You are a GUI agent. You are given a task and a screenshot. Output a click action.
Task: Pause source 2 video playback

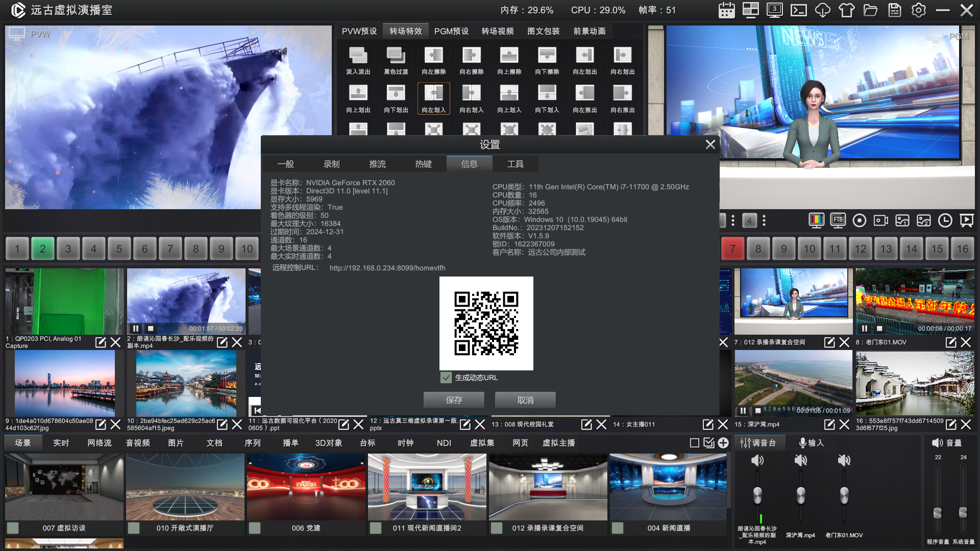click(136, 329)
